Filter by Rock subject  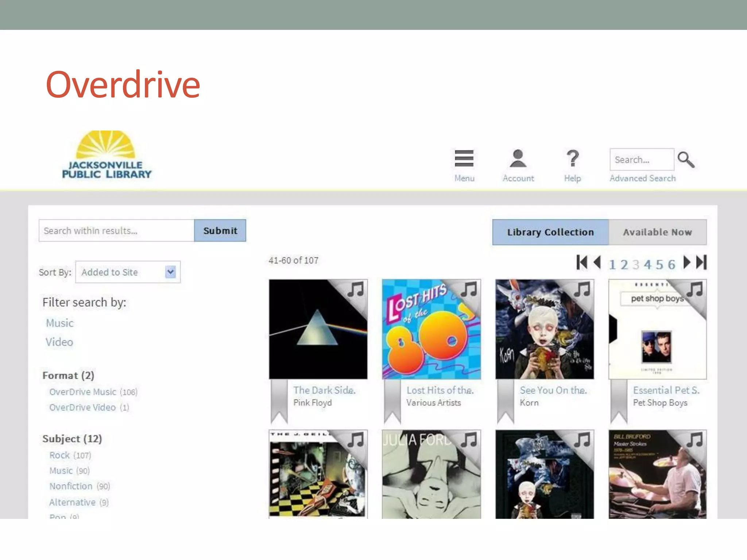70,455
